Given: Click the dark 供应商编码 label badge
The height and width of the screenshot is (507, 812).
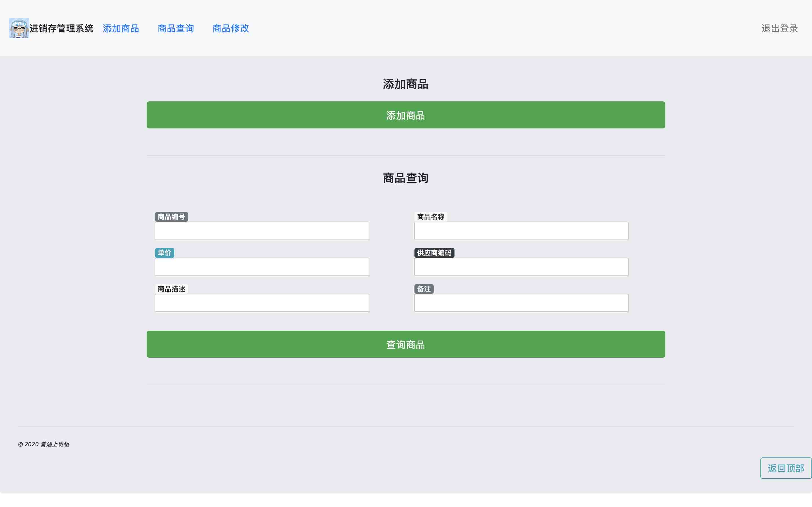Looking at the screenshot, I should click(434, 253).
